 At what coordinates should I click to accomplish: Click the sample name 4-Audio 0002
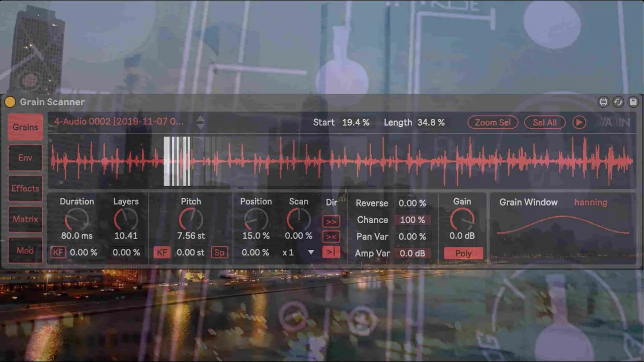click(x=119, y=121)
